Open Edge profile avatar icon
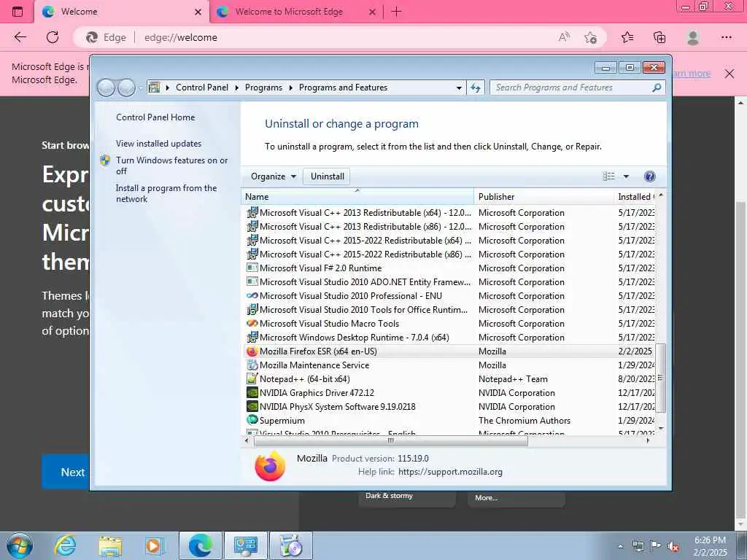 [693, 37]
